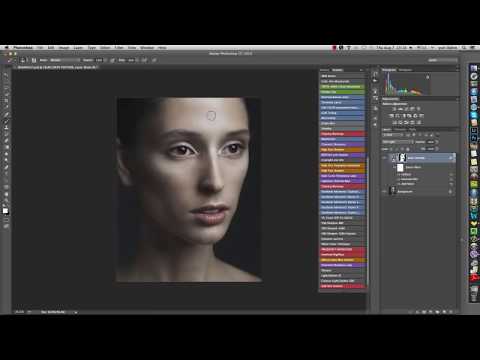Switch to the Histogram tab
Screen dimensions: 480x360
(389, 70)
